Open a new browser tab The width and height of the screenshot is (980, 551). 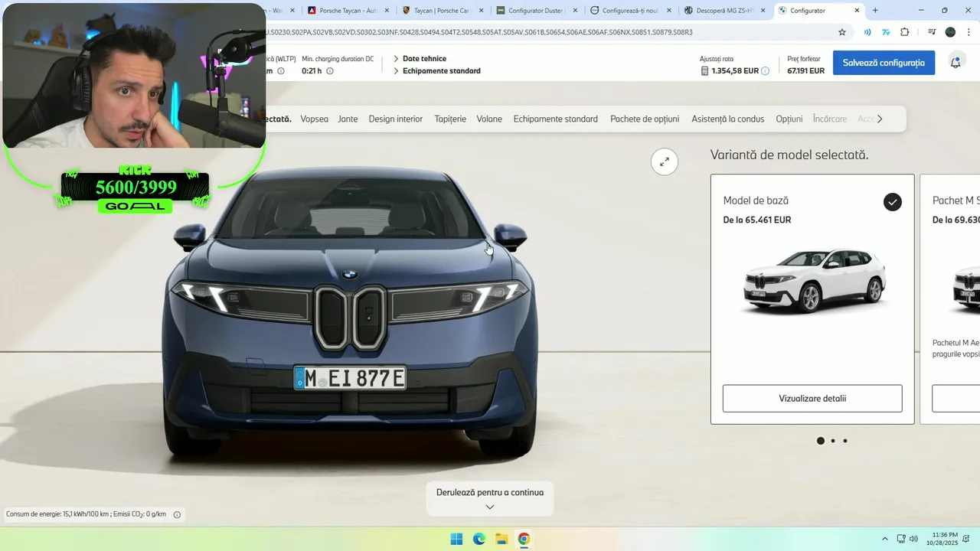[x=875, y=11]
